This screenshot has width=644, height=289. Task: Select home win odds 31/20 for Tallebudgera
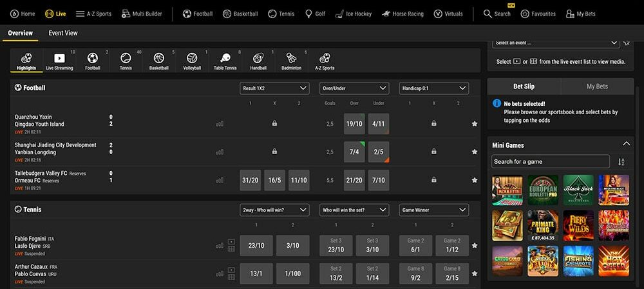pyautogui.click(x=250, y=181)
